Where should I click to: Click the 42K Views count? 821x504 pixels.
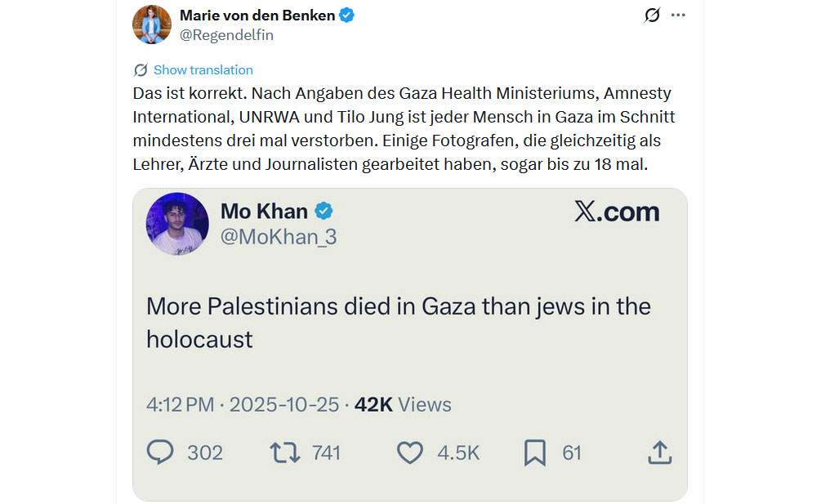pos(402,404)
